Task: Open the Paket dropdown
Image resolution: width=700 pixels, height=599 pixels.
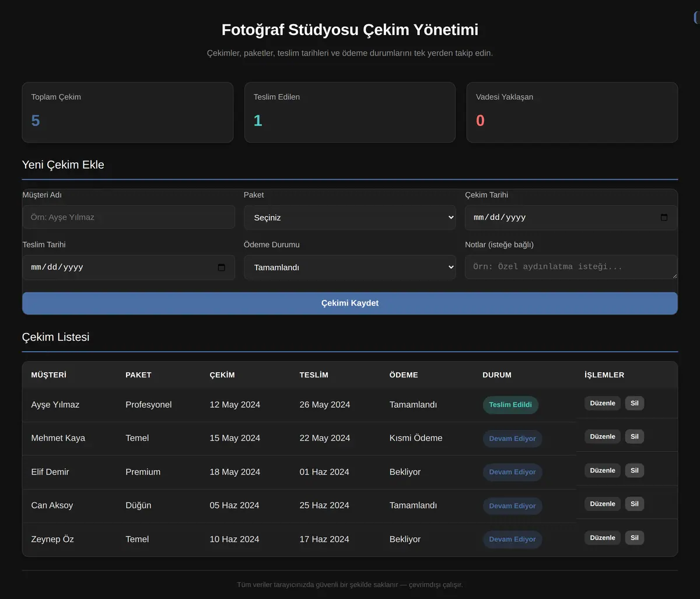Action: click(350, 218)
